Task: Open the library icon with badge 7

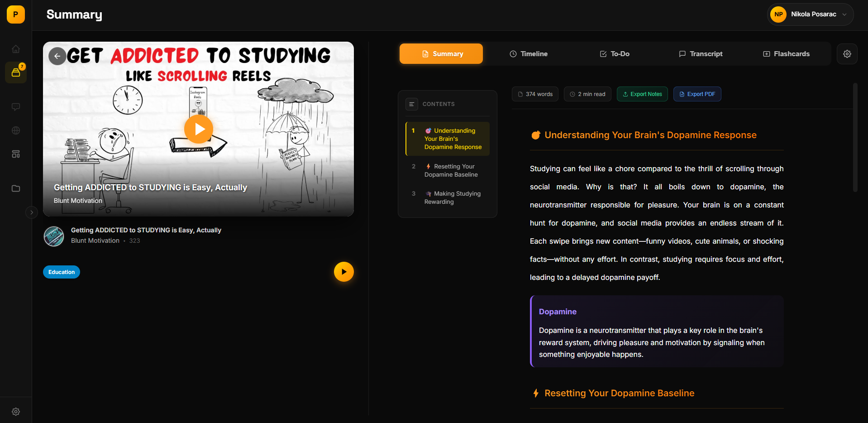Action: pos(16,72)
